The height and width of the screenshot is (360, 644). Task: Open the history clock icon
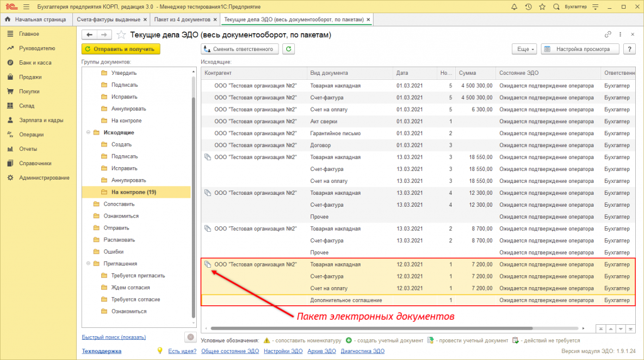click(528, 7)
